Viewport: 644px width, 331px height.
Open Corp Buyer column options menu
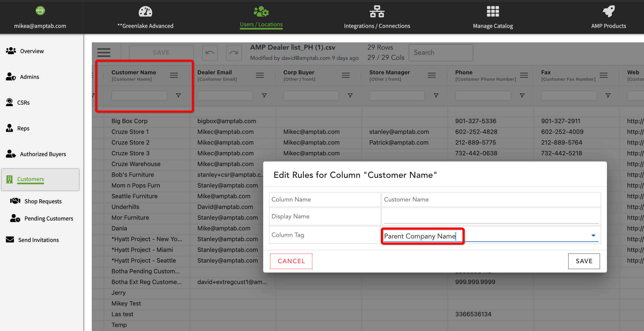346,75
